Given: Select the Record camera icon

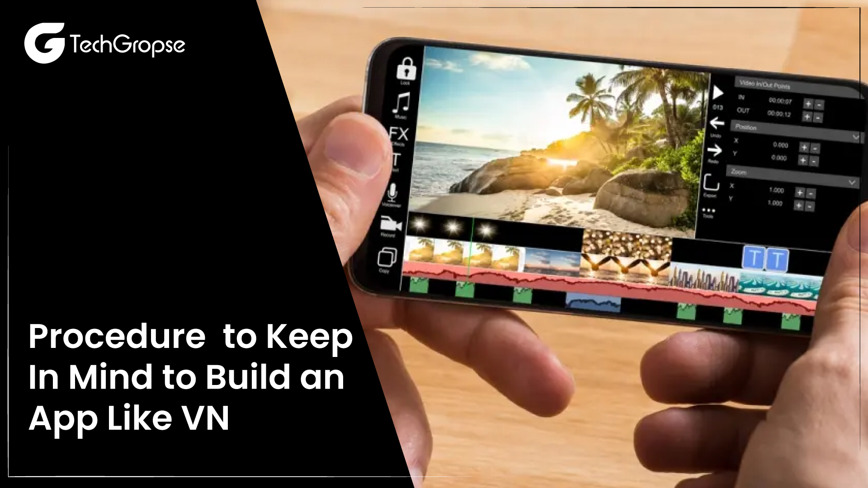Looking at the screenshot, I should click(391, 228).
